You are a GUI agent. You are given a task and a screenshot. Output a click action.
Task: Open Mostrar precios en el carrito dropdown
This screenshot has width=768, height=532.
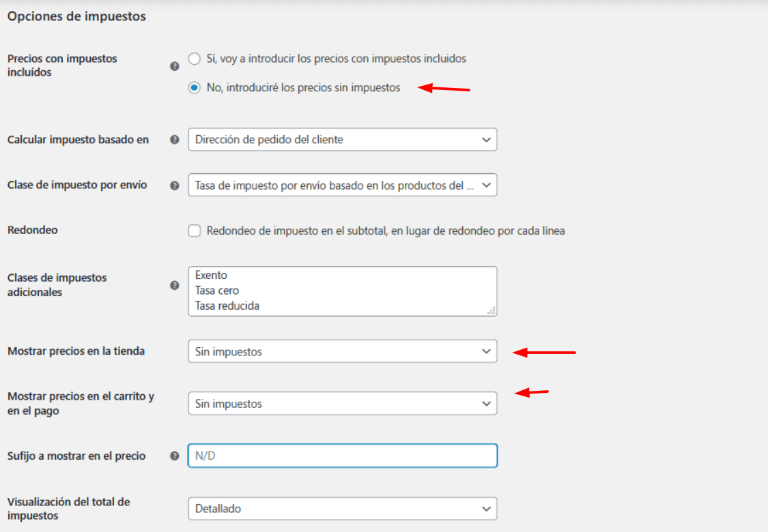tap(343, 404)
